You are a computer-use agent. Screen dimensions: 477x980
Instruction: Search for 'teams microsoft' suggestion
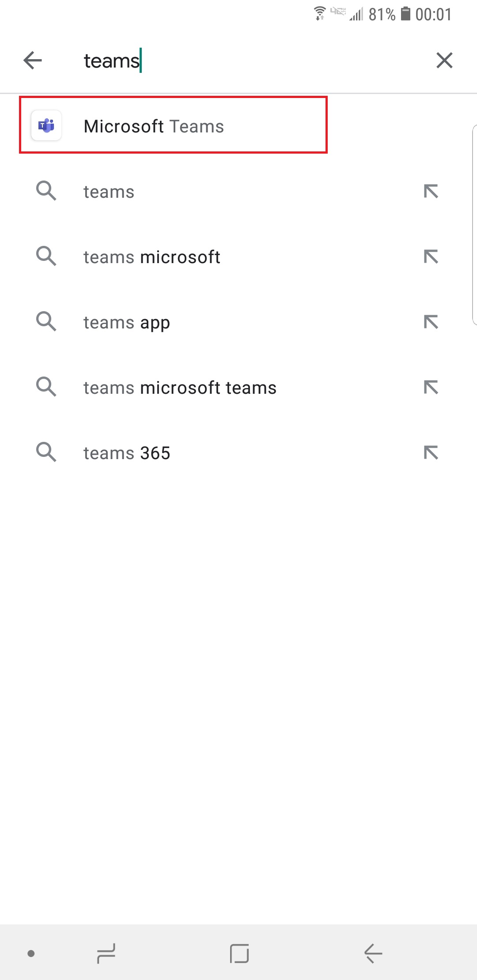click(151, 257)
